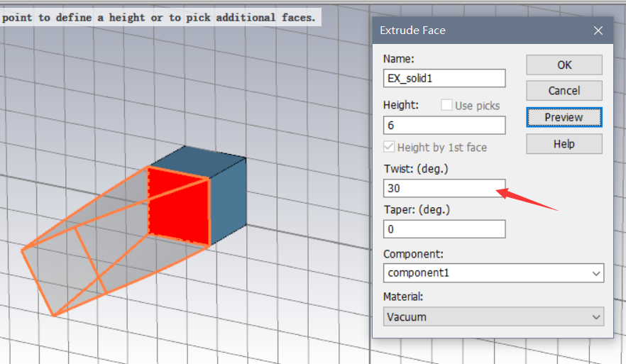Click the Height input field
This screenshot has height=364, width=626.
tap(444, 126)
